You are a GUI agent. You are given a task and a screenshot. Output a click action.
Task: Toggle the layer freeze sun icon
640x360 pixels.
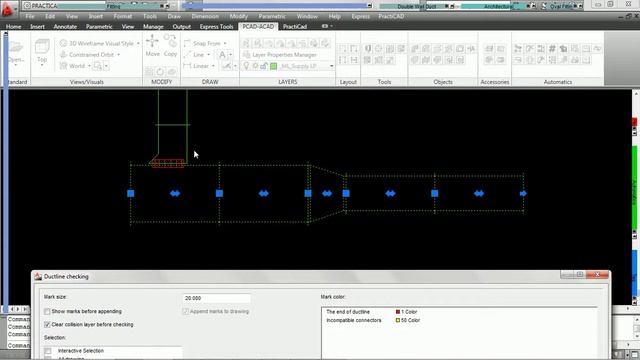point(255,66)
